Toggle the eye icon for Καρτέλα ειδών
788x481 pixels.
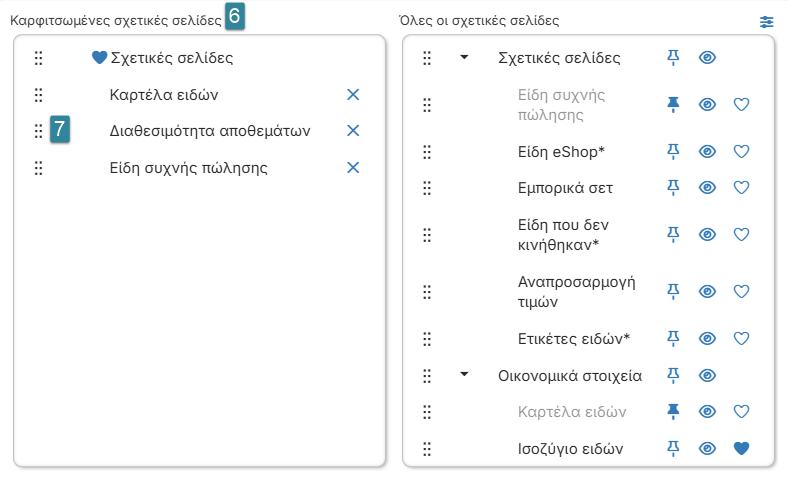tap(707, 412)
